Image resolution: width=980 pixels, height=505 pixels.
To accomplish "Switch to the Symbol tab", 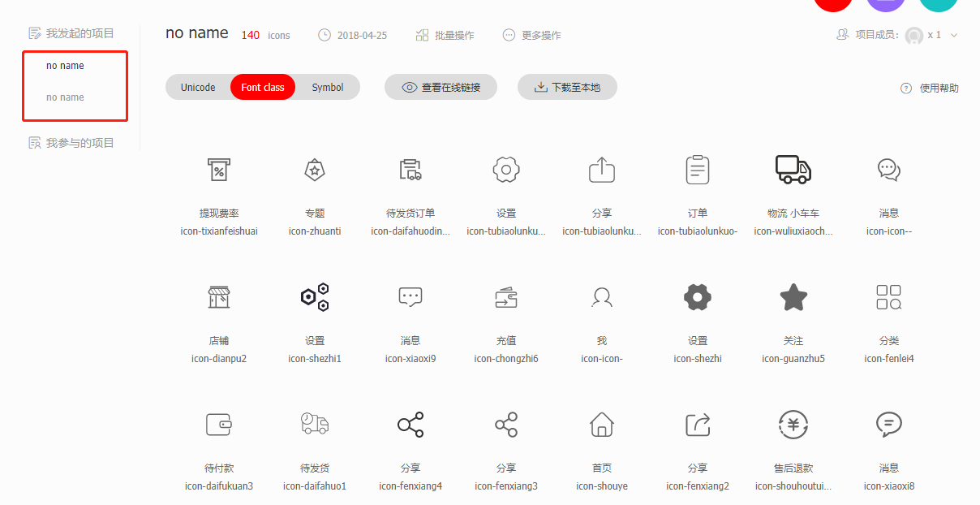I will 327,87.
